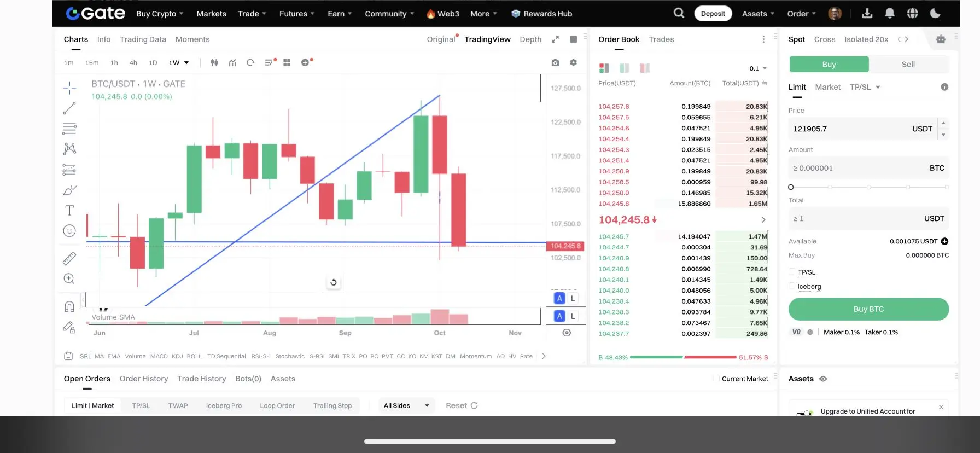Expand more indicators with the right chevron
The height and width of the screenshot is (453, 980).
544,356
